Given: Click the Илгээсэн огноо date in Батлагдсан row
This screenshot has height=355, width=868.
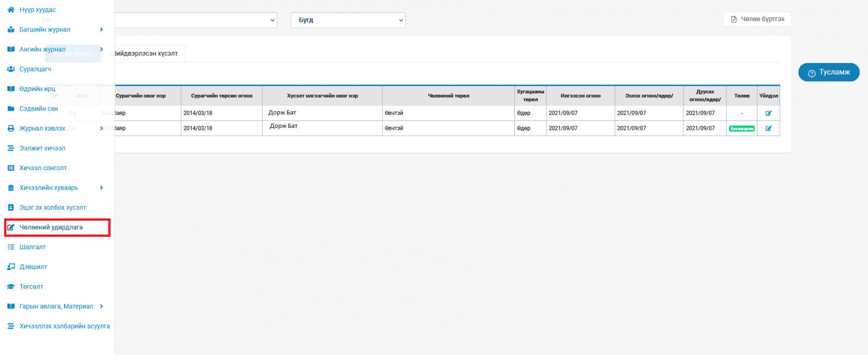Looking at the screenshot, I should click(563, 128).
